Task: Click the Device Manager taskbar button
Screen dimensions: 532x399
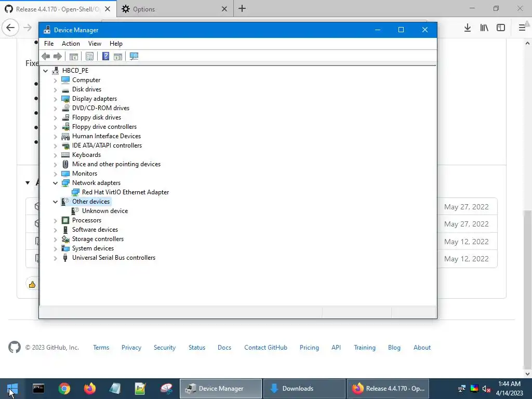Action: click(220, 389)
